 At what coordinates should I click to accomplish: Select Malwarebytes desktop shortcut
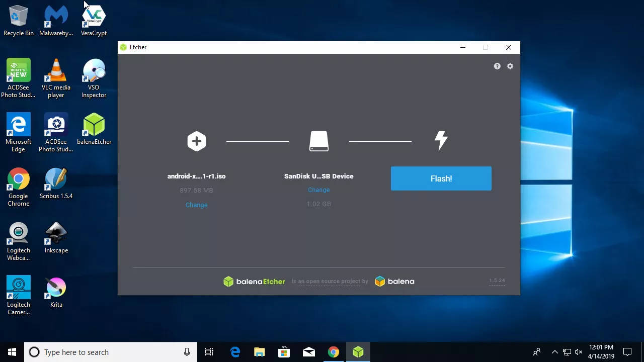pos(56,21)
